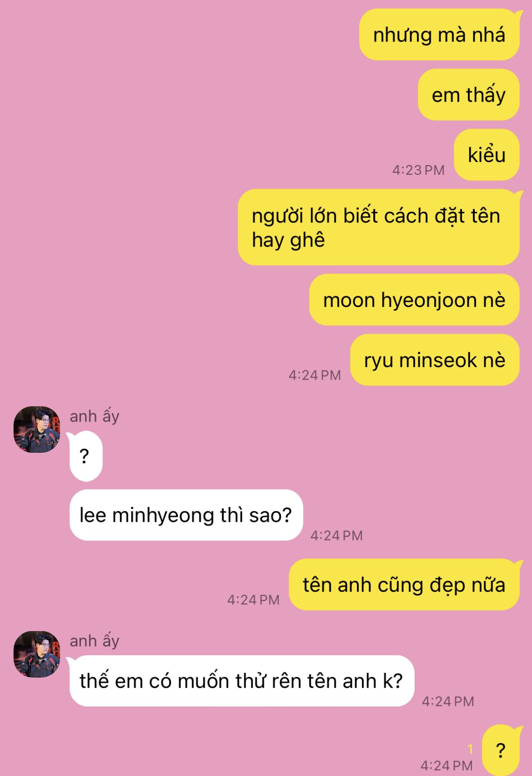Tap the unread count "1" indicator

470,749
